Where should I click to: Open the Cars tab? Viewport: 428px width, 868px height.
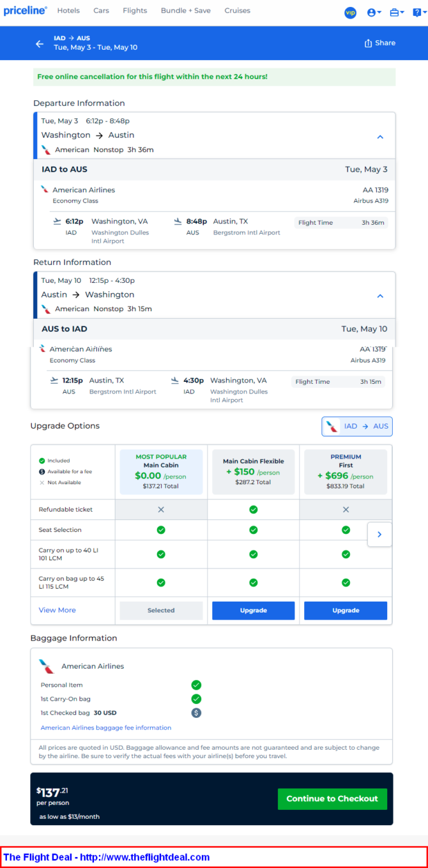click(101, 11)
